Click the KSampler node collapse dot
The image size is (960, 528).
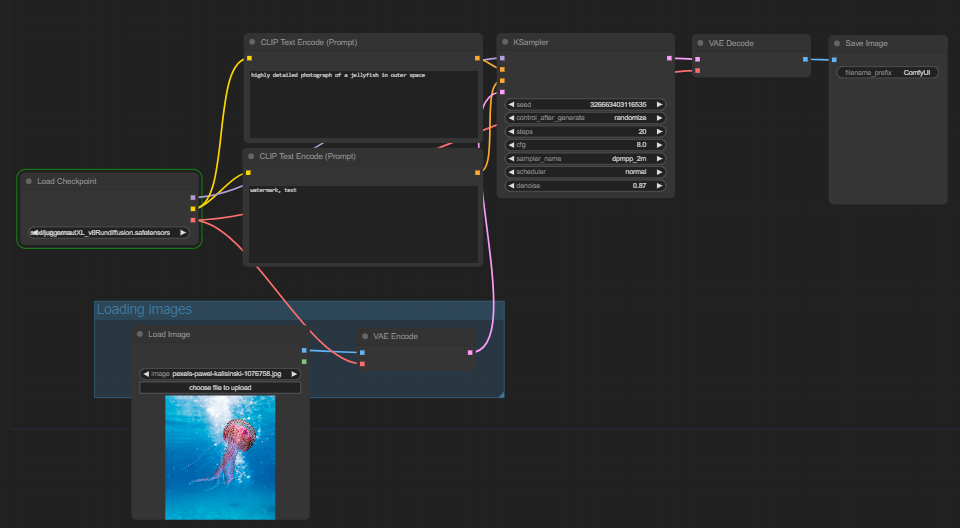click(x=505, y=42)
